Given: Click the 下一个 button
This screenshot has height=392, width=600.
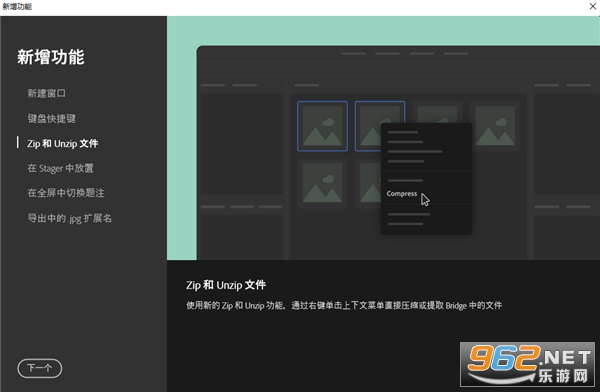Looking at the screenshot, I should click(40, 368).
